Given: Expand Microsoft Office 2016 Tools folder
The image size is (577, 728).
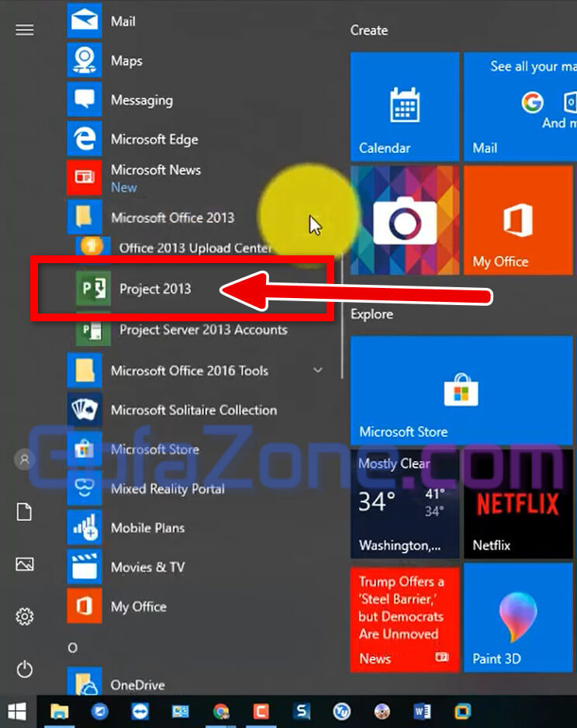Looking at the screenshot, I should point(189,371).
